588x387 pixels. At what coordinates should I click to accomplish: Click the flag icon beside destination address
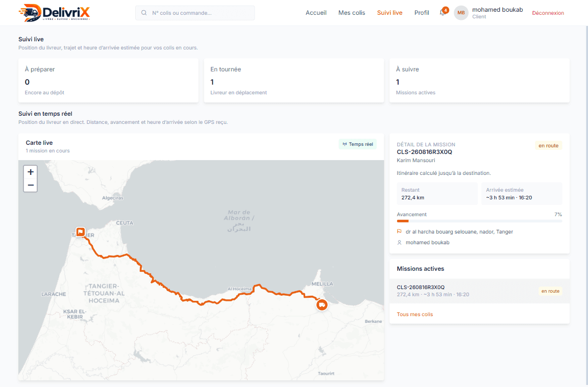click(x=399, y=231)
